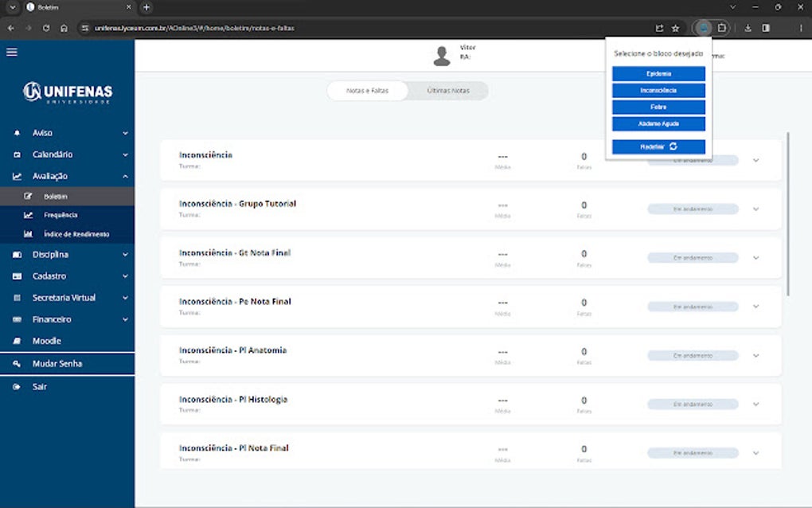Expand the Inconsciência - Pl Nota Final row
The width and height of the screenshot is (812, 508).
[755, 453]
